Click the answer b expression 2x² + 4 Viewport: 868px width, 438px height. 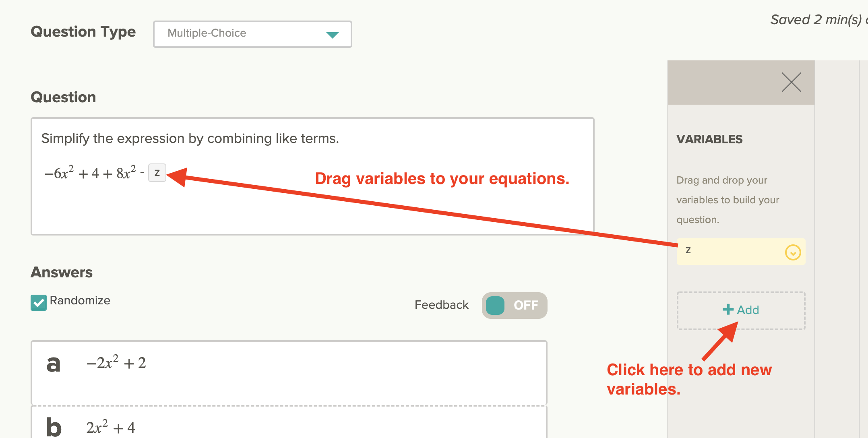pyautogui.click(x=111, y=427)
